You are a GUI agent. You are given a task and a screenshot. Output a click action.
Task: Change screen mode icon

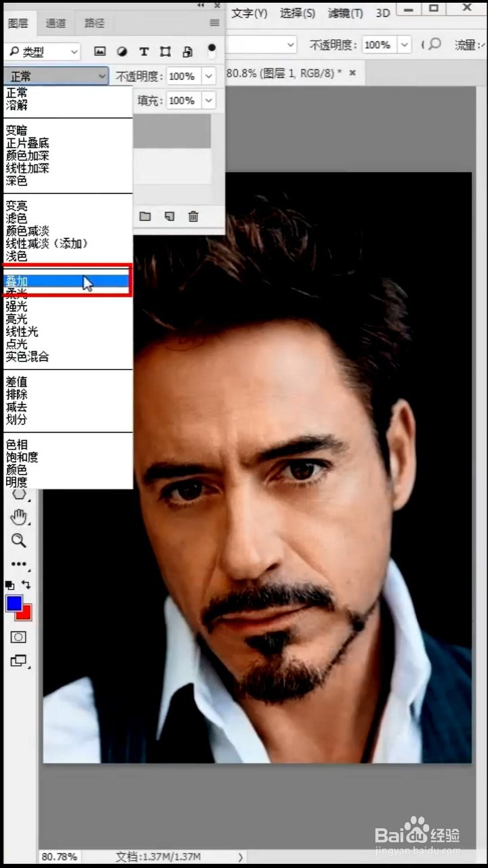tap(20, 660)
